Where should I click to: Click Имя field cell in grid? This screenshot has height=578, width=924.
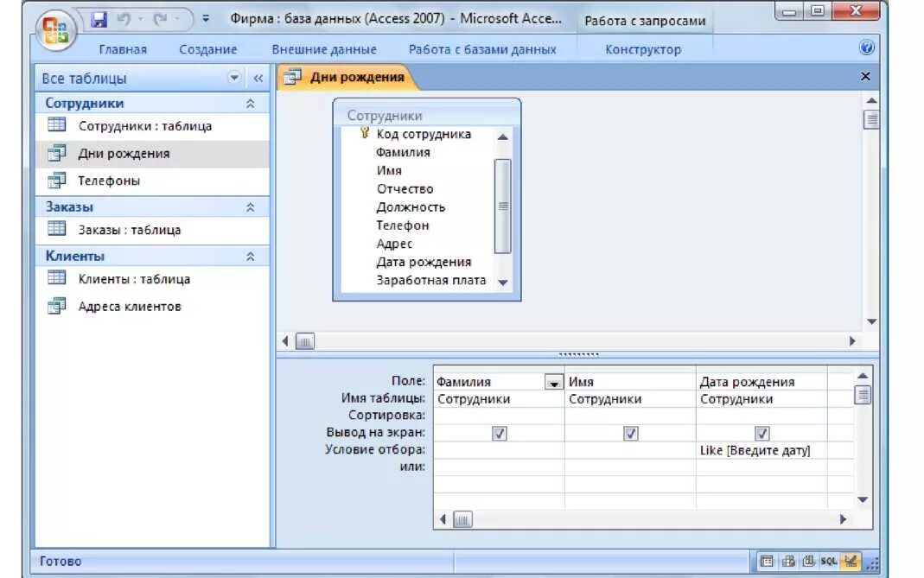(630, 382)
